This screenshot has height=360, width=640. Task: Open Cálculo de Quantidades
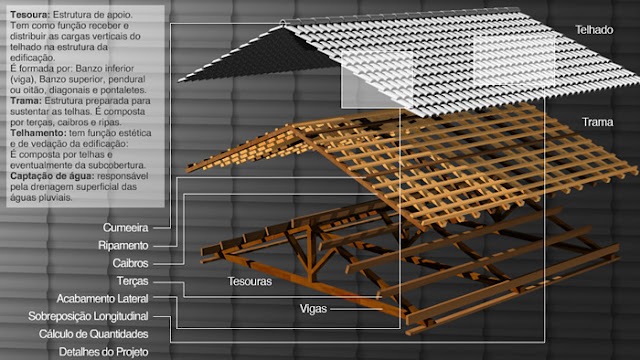[93, 334]
